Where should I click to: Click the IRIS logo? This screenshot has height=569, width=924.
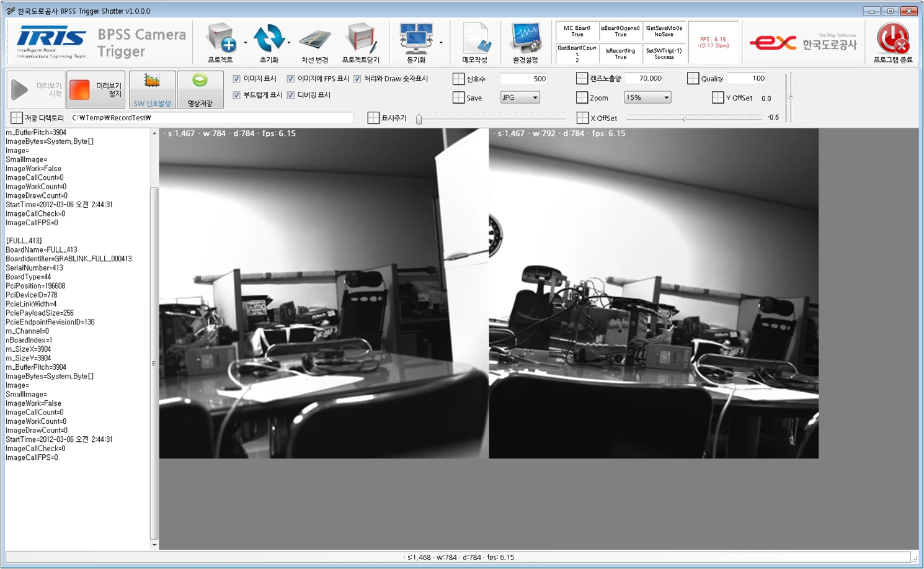[x=51, y=42]
